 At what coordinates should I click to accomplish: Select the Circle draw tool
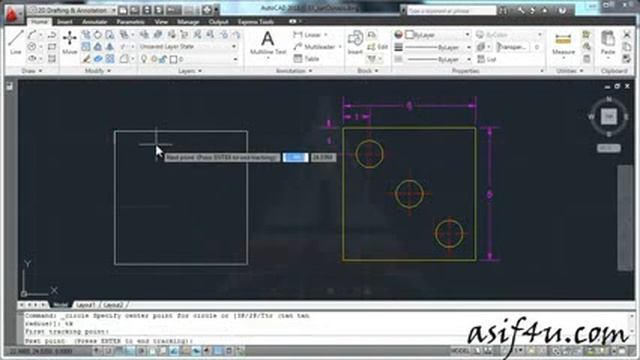[32, 47]
